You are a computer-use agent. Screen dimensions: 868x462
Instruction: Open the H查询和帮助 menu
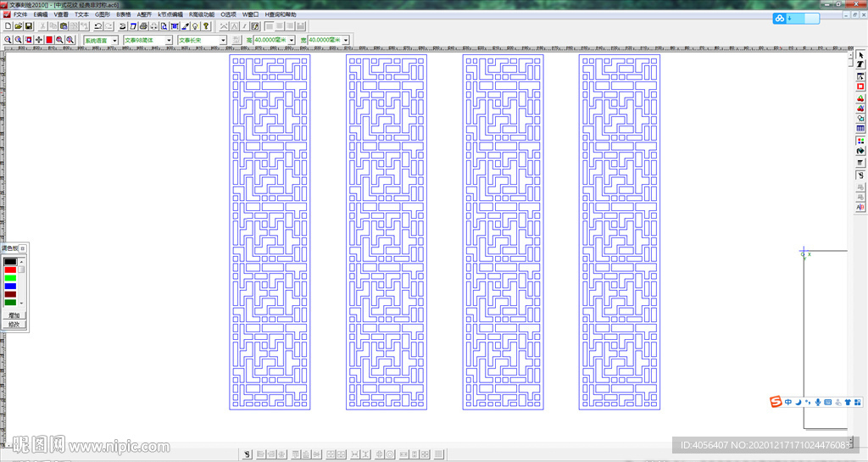pos(281,14)
